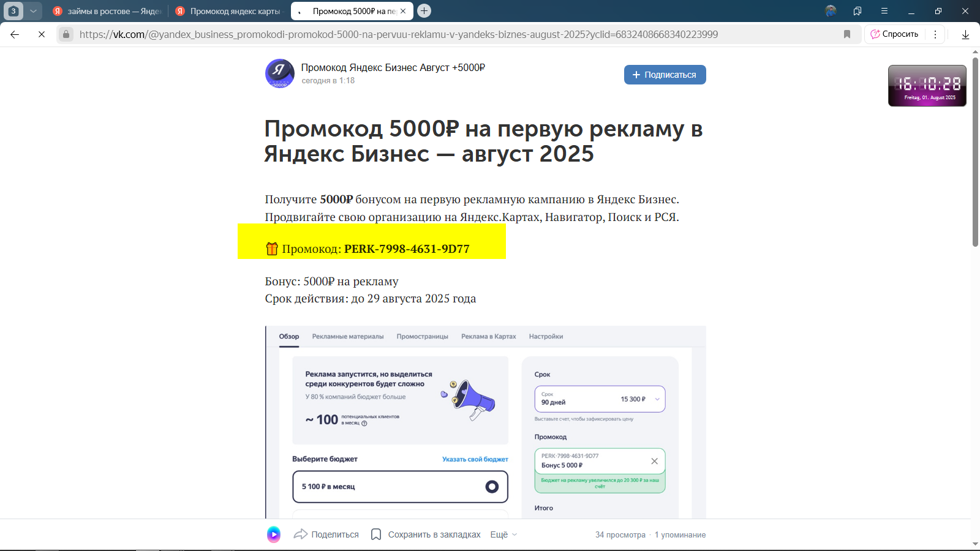Click the question mark hint near 'в месяц'
This screenshot has width=980, height=551.
pos(364,424)
